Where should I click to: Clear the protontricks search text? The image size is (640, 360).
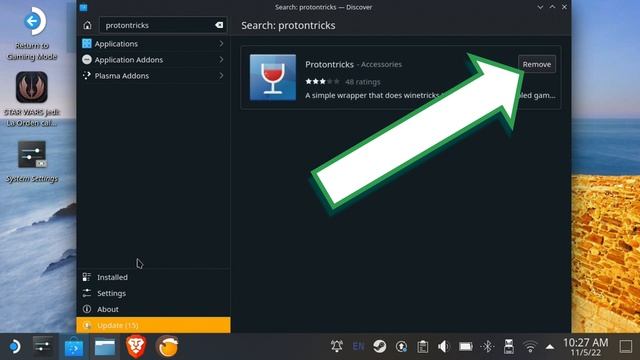click(219, 25)
